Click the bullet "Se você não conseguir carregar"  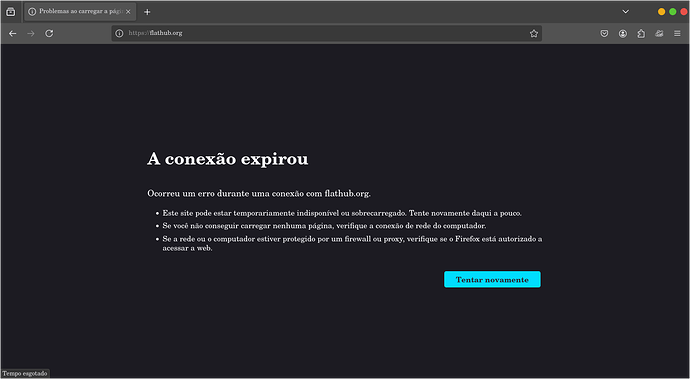(324, 226)
